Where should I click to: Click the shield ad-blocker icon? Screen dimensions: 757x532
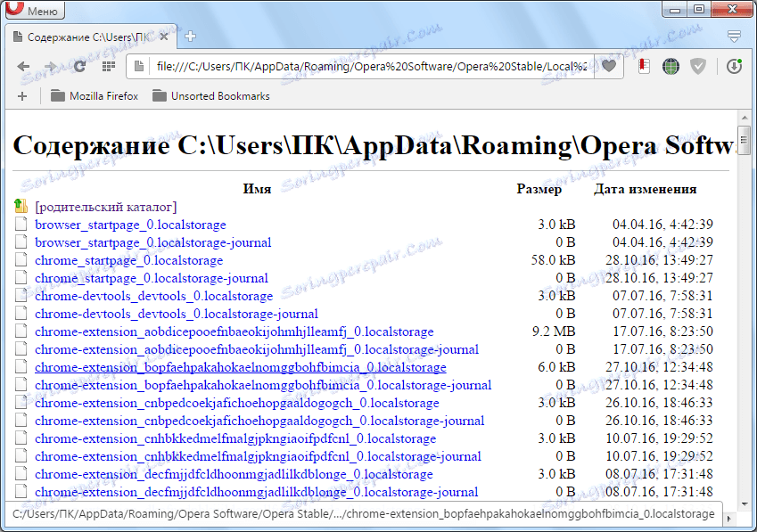(x=698, y=66)
